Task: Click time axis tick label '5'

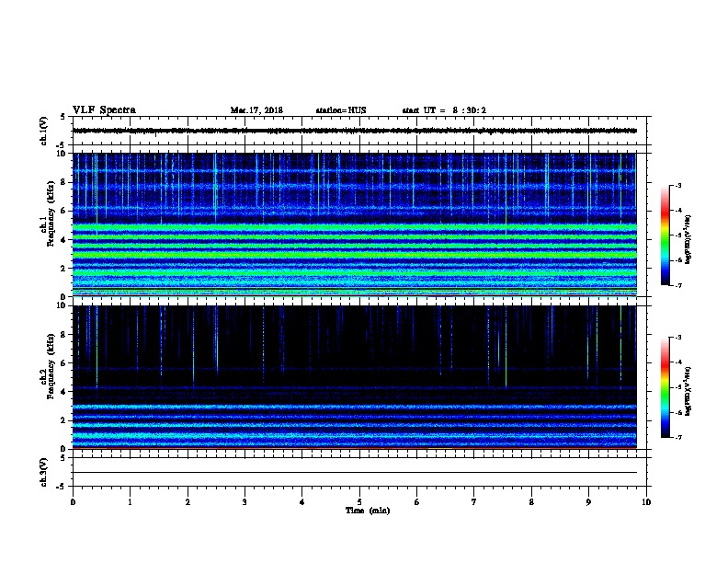Action: 359,502
